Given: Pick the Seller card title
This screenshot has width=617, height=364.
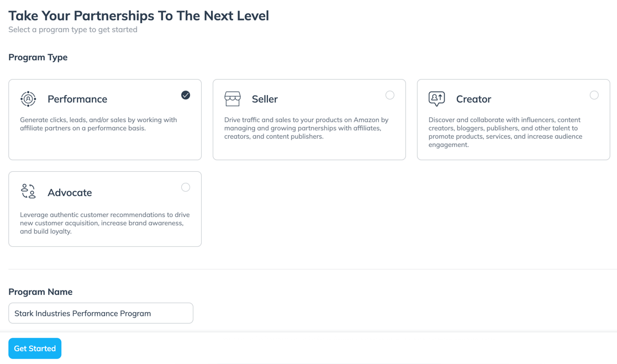Looking at the screenshot, I should coord(265,99).
